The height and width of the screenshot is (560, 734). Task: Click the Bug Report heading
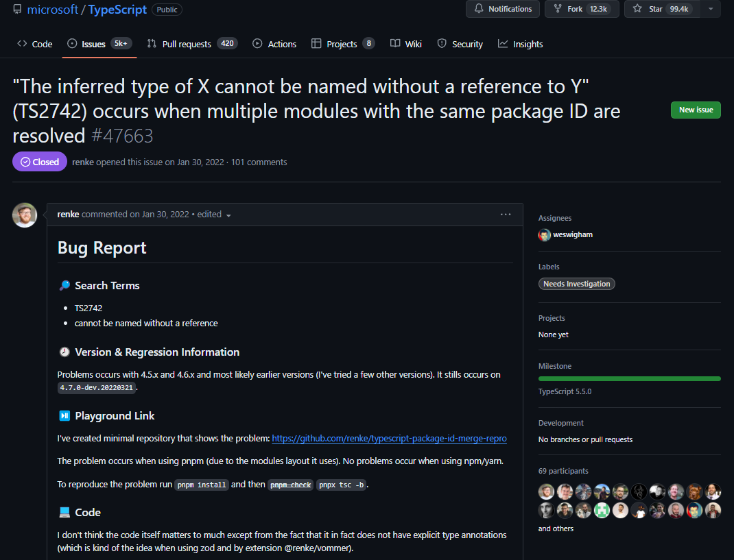[102, 247]
